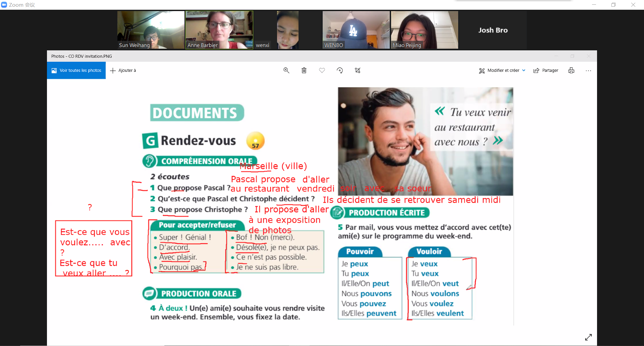The image size is (644, 346).
Task: Select Sun Weihang's video thumbnail
Action: pyautogui.click(x=151, y=30)
